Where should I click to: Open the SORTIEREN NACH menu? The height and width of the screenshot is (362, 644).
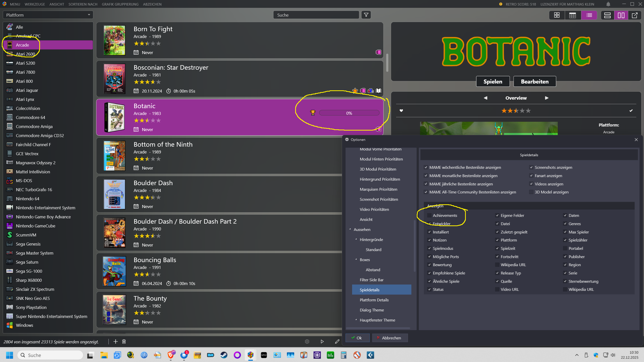click(83, 4)
